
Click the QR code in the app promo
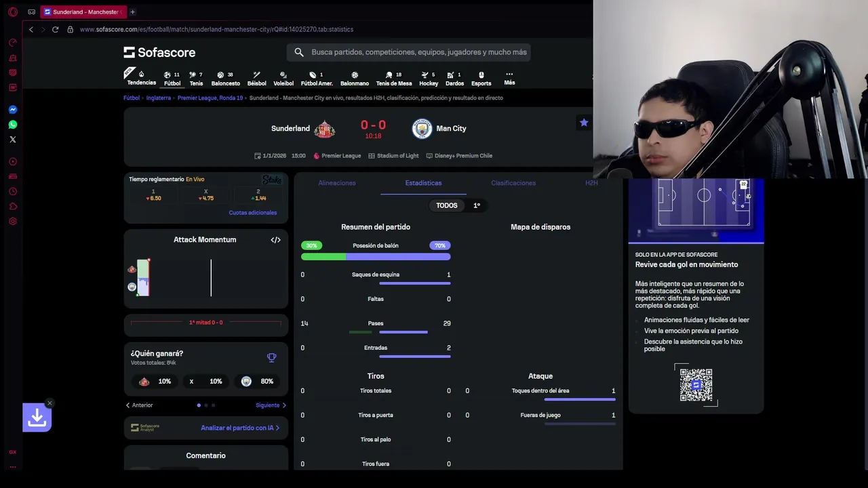point(696,385)
